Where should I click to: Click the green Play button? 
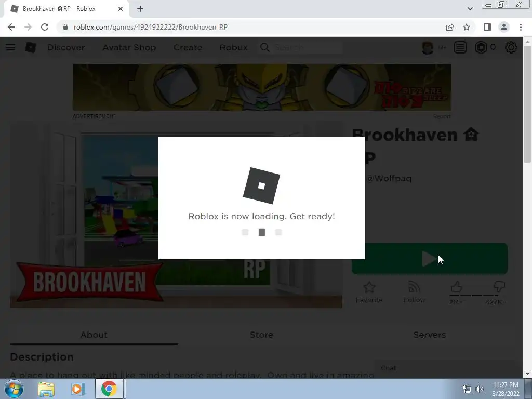coord(430,259)
